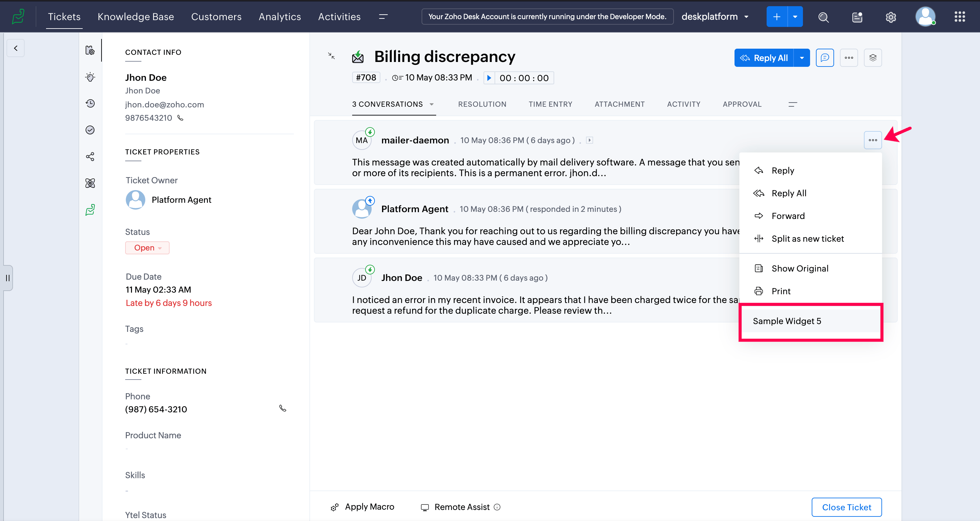980x521 pixels.
Task: Open the setup gear icon
Action: point(890,17)
